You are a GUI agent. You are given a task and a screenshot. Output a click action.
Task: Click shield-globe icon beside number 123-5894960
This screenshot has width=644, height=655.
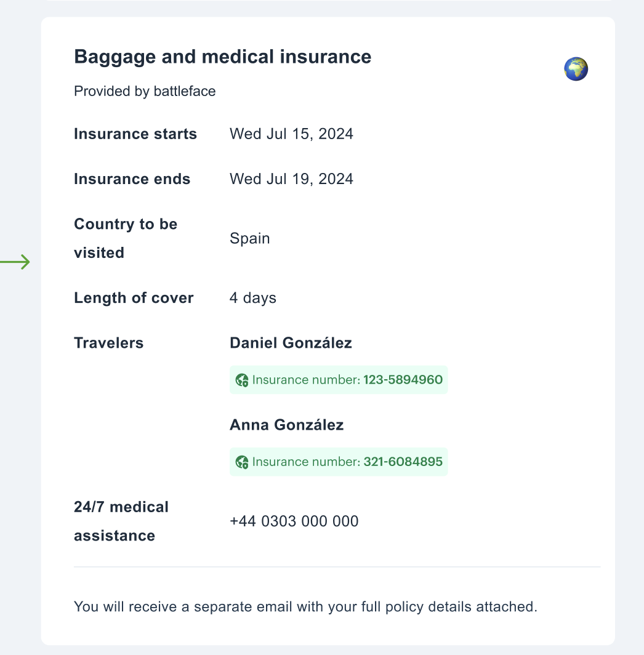click(x=242, y=380)
